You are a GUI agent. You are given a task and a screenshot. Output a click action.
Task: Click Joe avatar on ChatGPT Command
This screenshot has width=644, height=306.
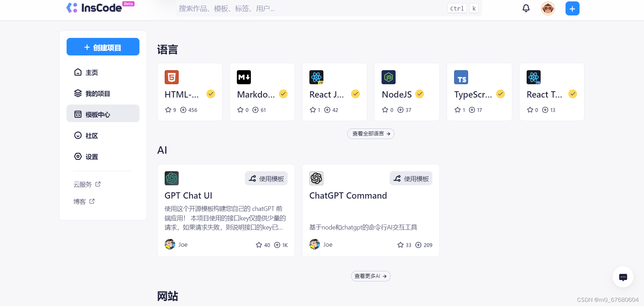315,244
